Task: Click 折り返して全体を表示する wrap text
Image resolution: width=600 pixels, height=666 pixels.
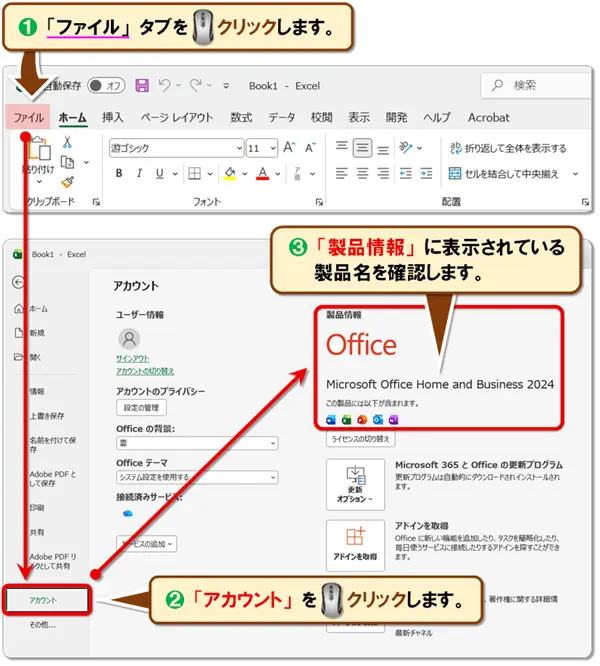Action: 508,148
